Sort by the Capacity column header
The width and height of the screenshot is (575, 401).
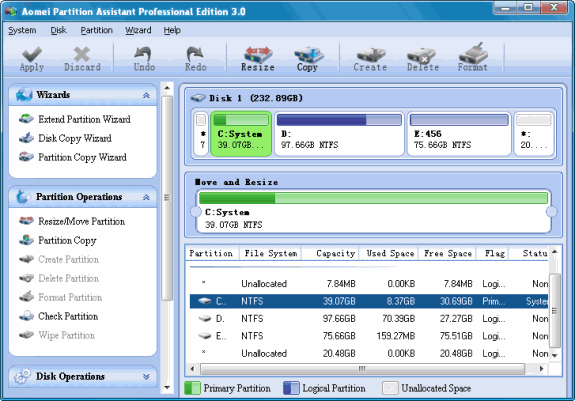[x=330, y=253]
